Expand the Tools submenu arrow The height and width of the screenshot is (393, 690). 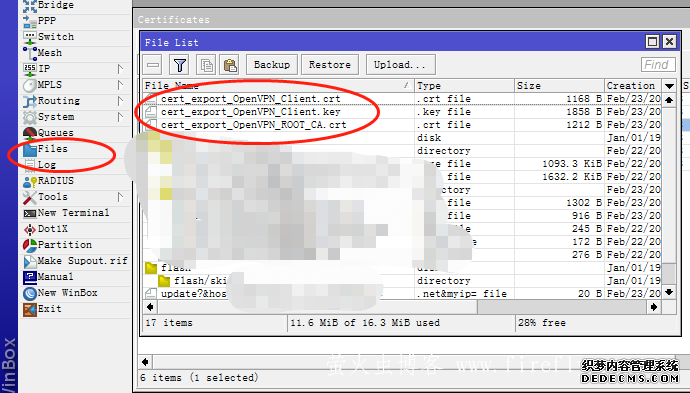[121, 197]
